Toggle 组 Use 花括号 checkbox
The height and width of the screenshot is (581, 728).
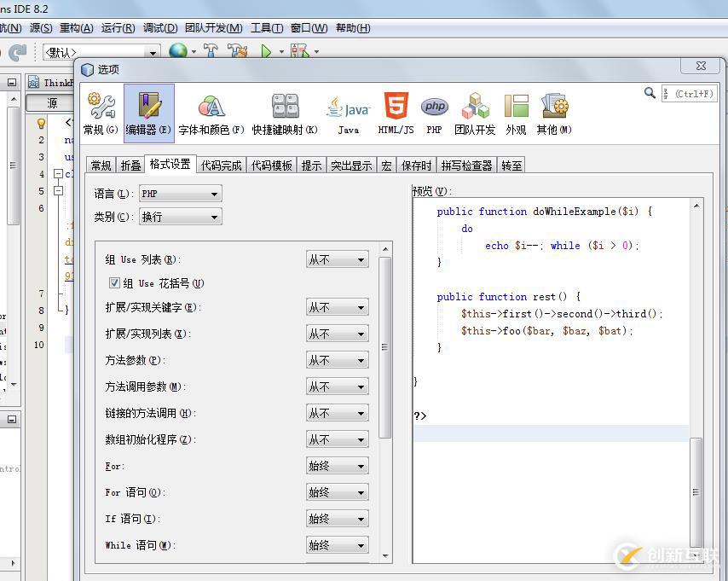pos(114,282)
